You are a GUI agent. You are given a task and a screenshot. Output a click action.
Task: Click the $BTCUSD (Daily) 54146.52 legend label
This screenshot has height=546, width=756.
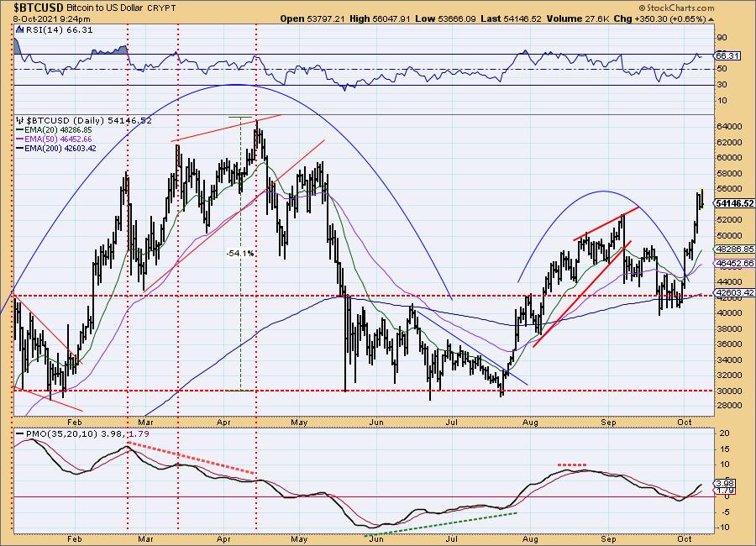[x=89, y=121]
